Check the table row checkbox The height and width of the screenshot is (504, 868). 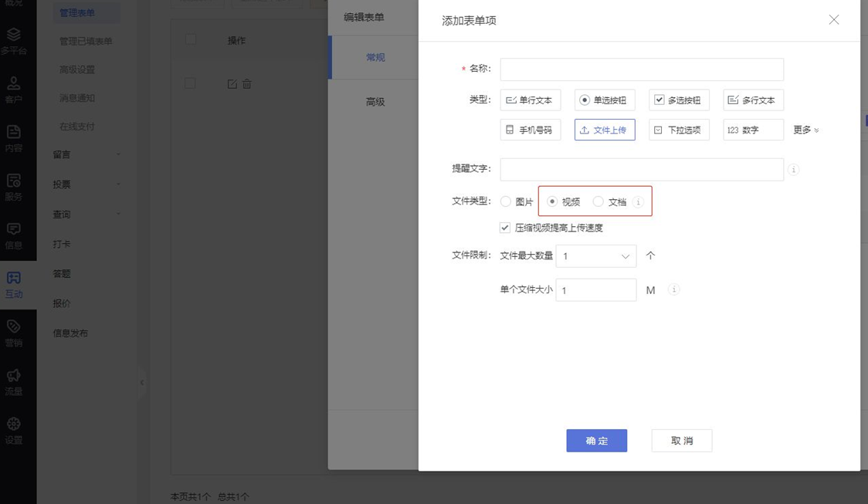[191, 83]
